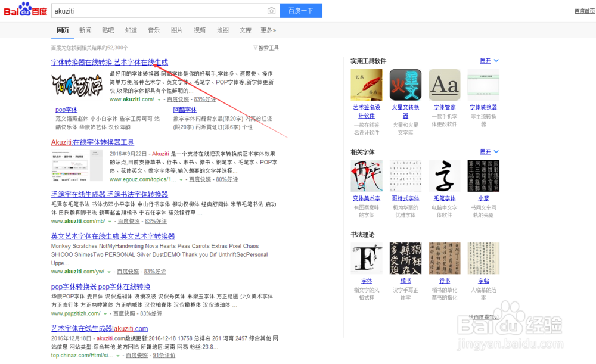Open 小篆 text link

tap(483, 198)
